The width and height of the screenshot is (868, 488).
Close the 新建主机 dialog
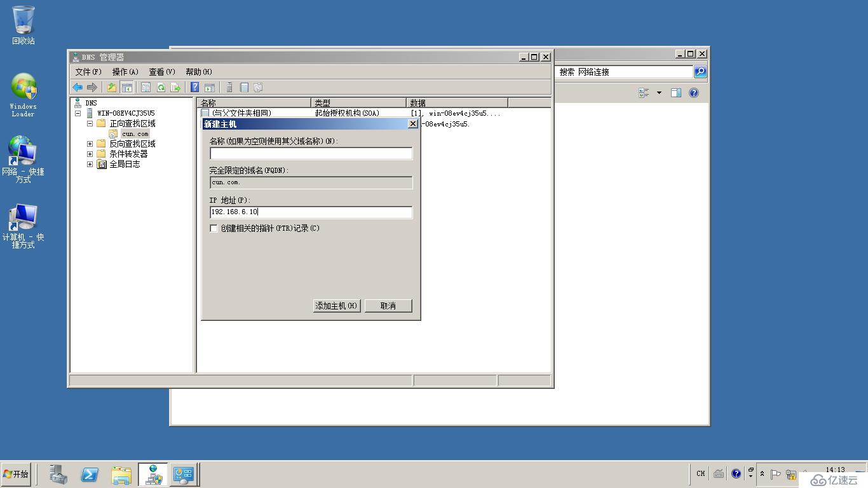tap(413, 124)
